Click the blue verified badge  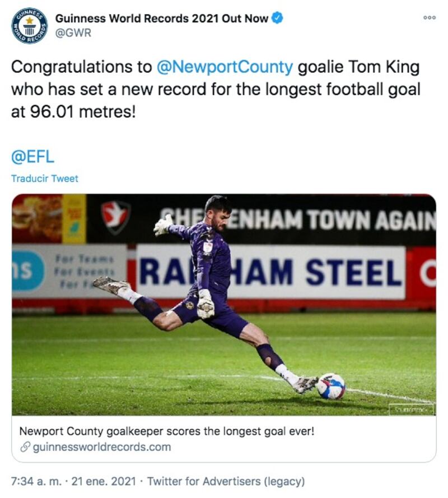[277, 18]
